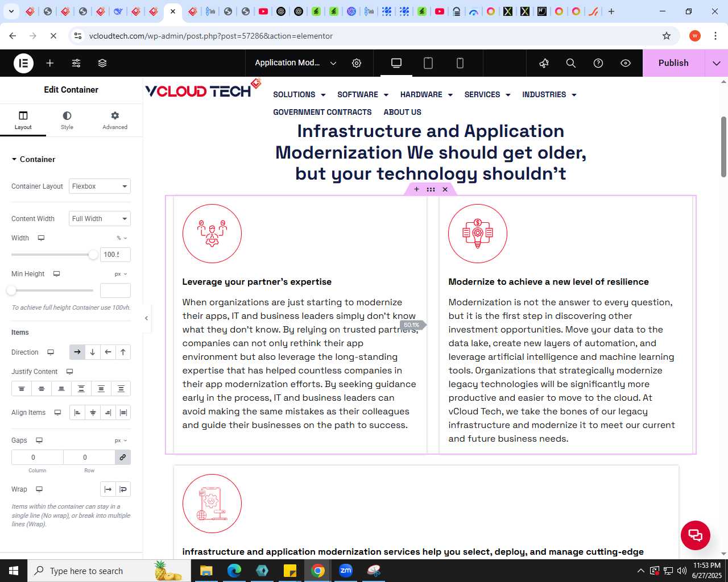Bookmark this page star icon

coord(667,36)
